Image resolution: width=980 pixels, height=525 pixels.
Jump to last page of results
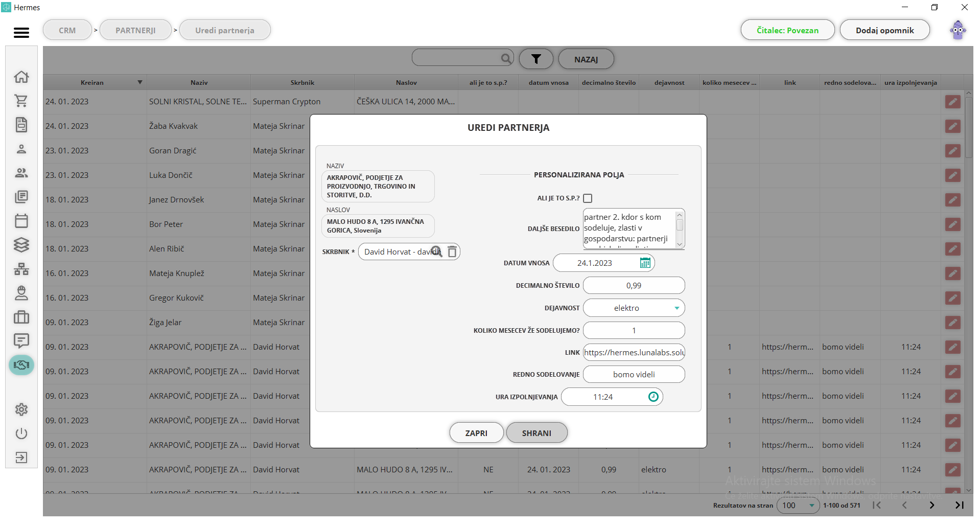tap(960, 505)
